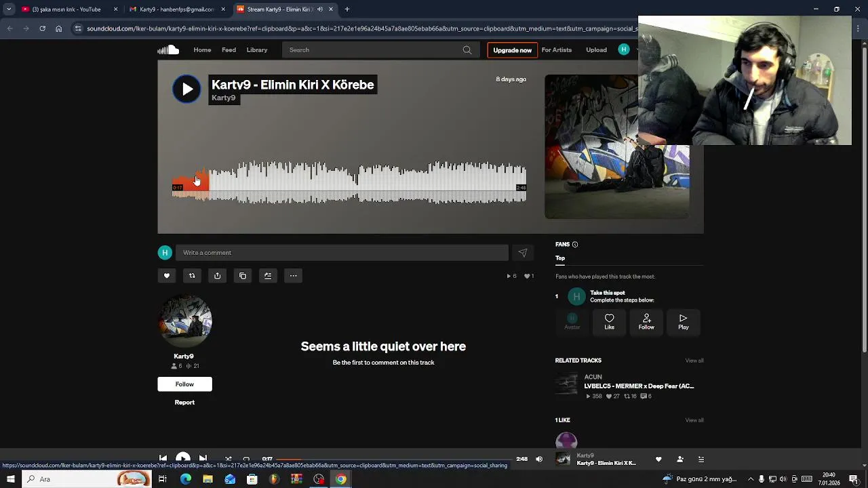Repost the track using the repost icon
This screenshot has height=488, width=868.
point(192,275)
